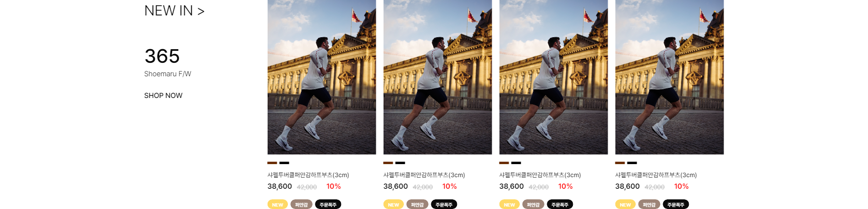Click the 38,600 price of second product
Image resolution: width=868 pixels, height=209 pixels.
pyautogui.click(x=396, y=186)
